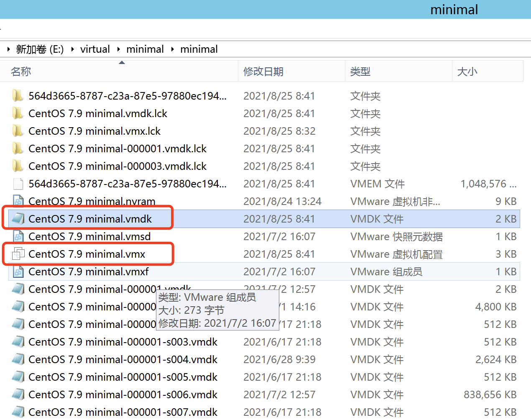Image resolution: width=531 pixels, height=420 pixels.
Task: Click the VMware 虚拟机配置 icon of CentOS 7.9 minimal.vmx
Action: click(x=18, y=254)
